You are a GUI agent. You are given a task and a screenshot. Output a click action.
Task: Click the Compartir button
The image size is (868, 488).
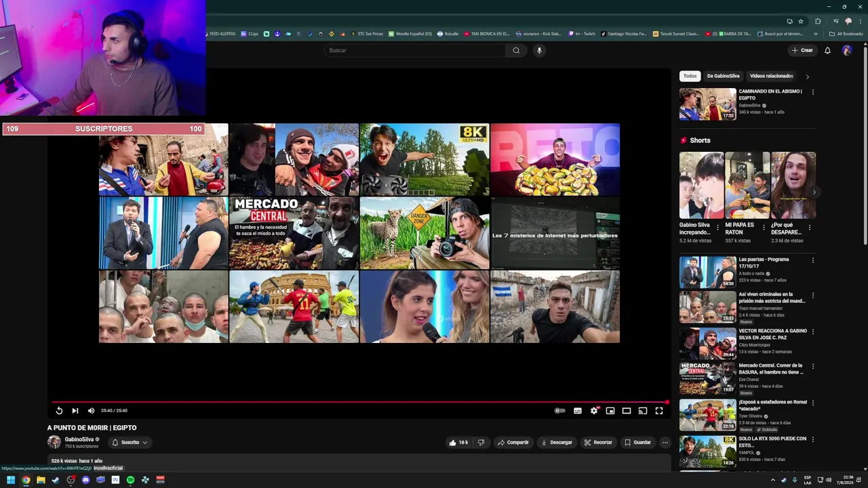pyautogui.click(x=513, y=443)
